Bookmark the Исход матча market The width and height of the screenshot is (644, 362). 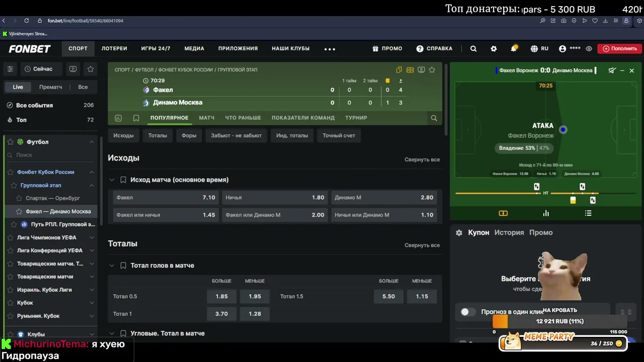(x=123, y=179)
